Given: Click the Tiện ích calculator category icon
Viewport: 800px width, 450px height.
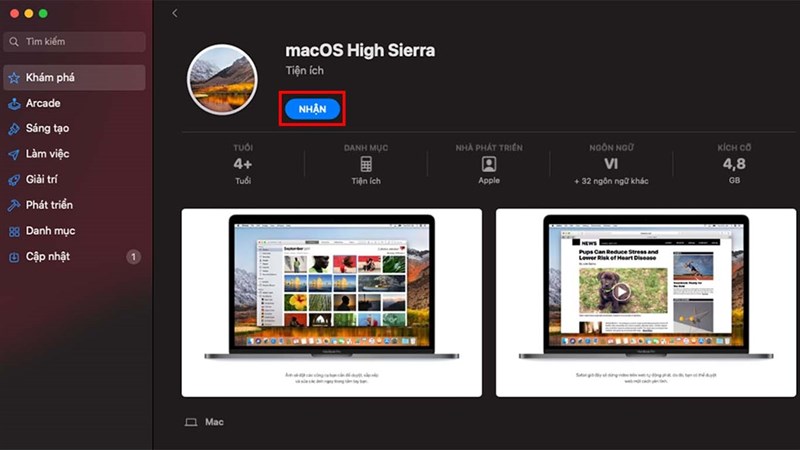Looking at the screenshot, I should tap(366, 164).
